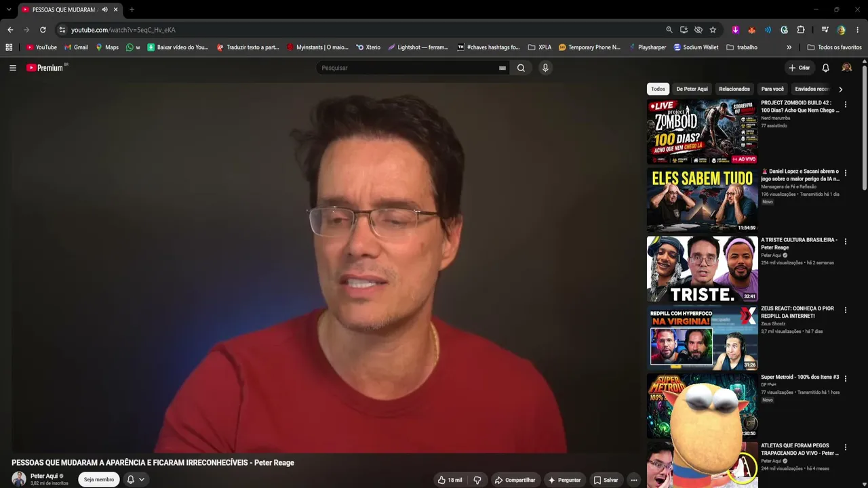The height and width of the screenshot is (488, 868).
Task: Select the Enviados recentemente chip
Action: click(812, 89)
